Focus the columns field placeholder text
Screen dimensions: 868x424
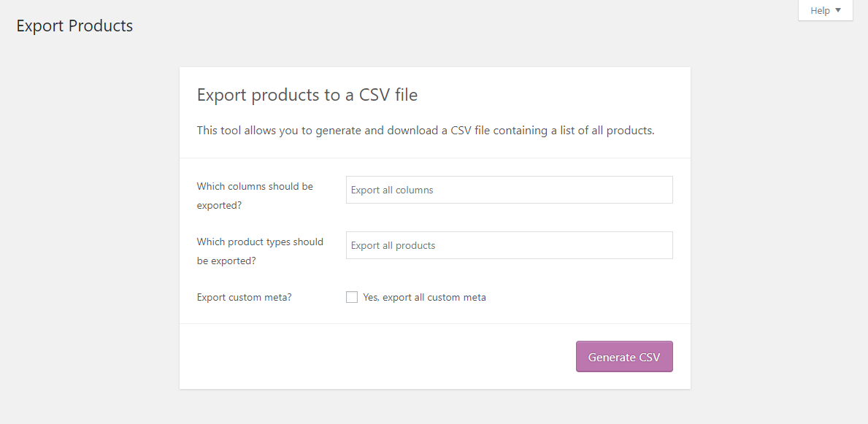392,190
